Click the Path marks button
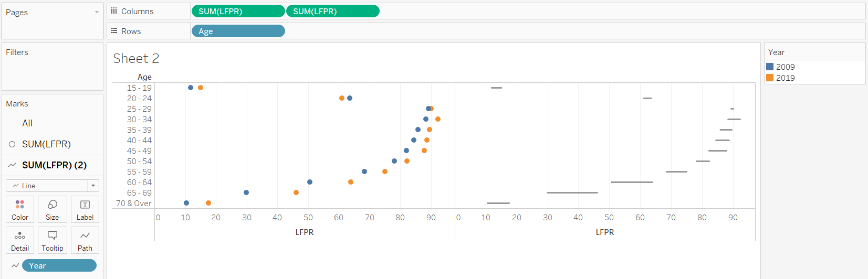Viewport: 868px width, 279px height. [x=85, y=240]
